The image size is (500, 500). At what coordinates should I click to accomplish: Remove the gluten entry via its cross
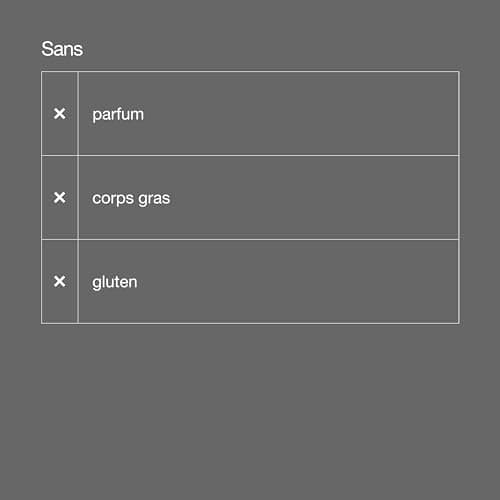pyautogui.click(x=60, y=281)
